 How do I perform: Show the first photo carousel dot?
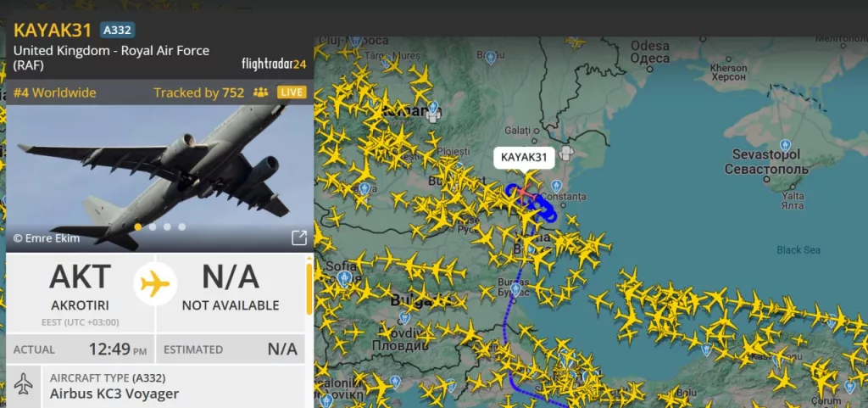(x=138, y=226)
